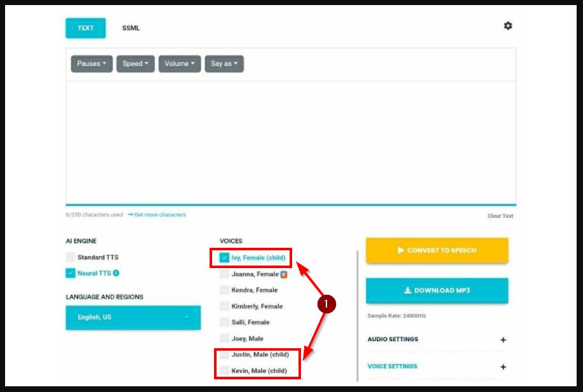Click the plus icon beside Audio Settings
Image resolution: width=583 pixels, height=392 pixels.
coord(503,340)
